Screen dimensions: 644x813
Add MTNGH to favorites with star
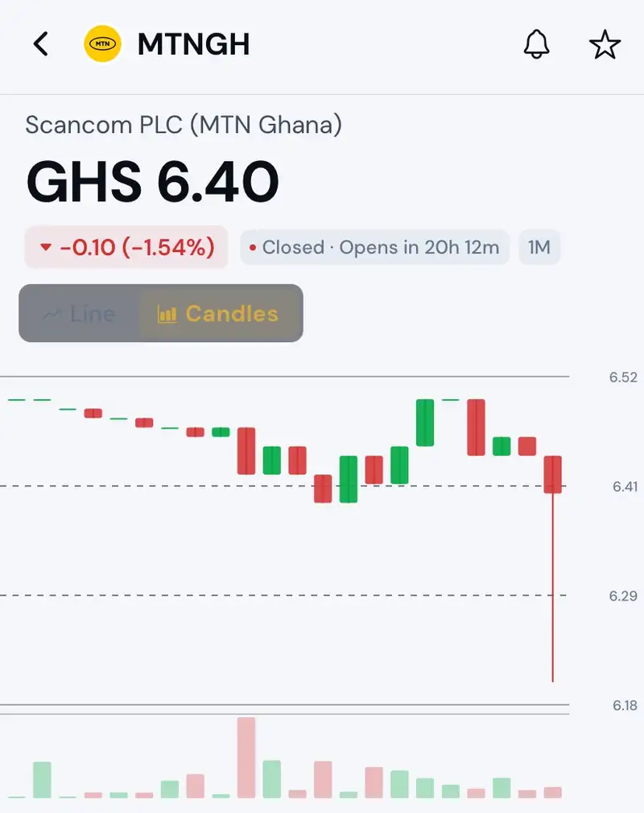[x=605, y=44]
